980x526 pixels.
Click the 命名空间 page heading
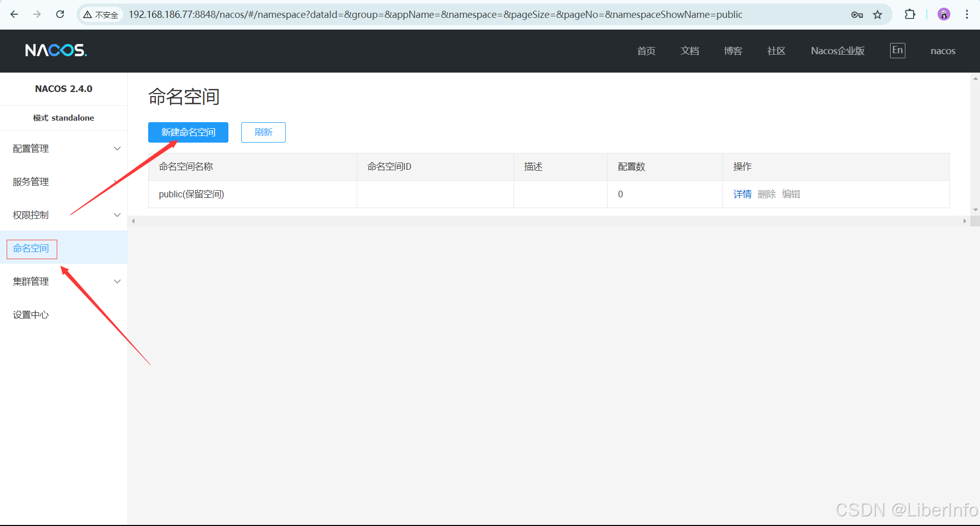pyautogui.click(x=184, y=97)
